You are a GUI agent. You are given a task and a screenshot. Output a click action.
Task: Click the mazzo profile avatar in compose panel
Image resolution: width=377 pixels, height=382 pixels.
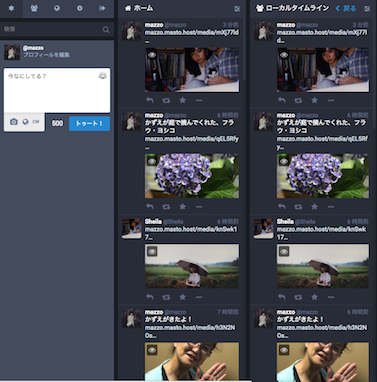point(12,52)
